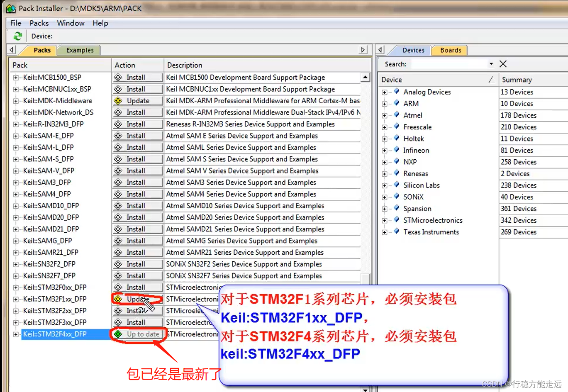
Task: Install the Keil::STM32F0xx_DFP pack
Action: coord(138,287)
